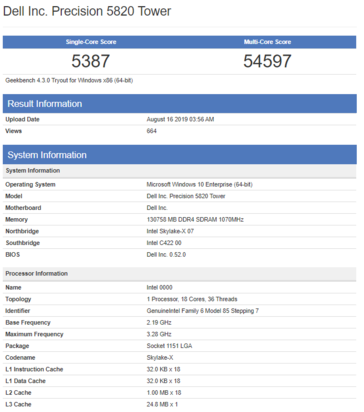
Task: Click the Codename label
Action: click(x=20, y=358)
